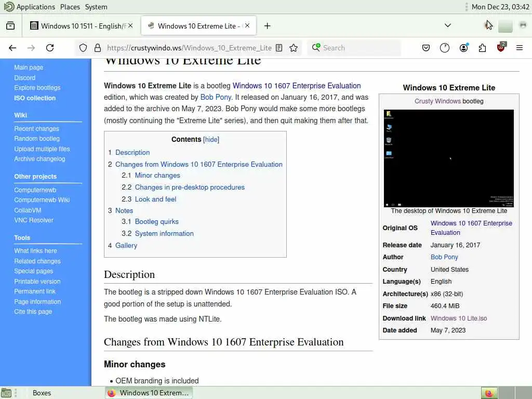Open the tracking protection shield icon
Image resolution: width=532 pixels, height=399 pixels.
click(x=83, y=48)
